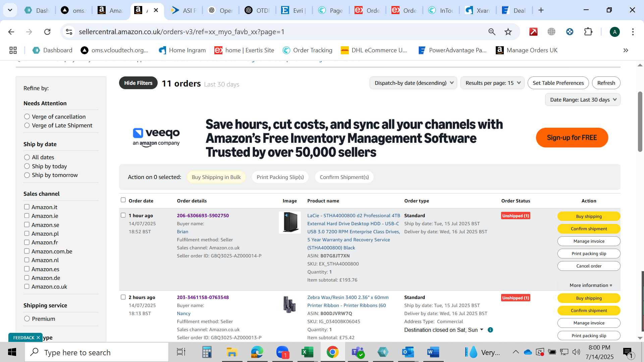This screenshot has width=644, height=362.
Task: Launch Calculator from the taskbar
Action: tap(207, 352)
